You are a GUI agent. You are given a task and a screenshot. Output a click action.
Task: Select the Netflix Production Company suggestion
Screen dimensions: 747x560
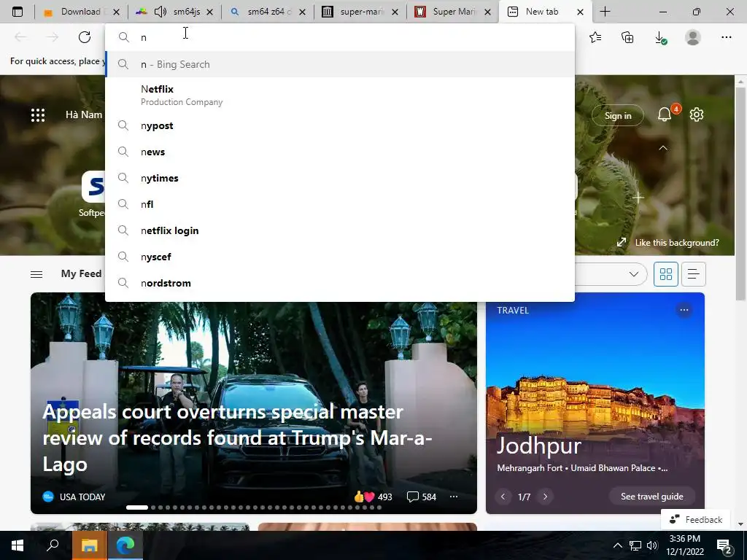[340, 96]
